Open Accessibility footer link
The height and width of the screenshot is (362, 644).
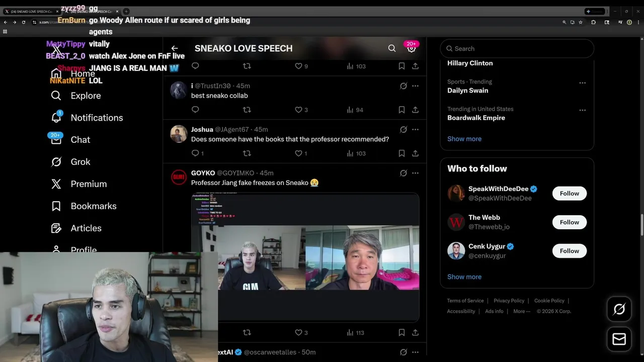(x=461, y=311)
